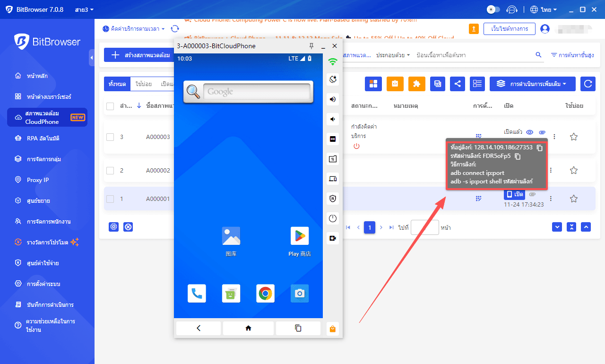Star the A000001 row as favorite
The width and height of the screenshot is (605, 364).
[x=574, y=199]
